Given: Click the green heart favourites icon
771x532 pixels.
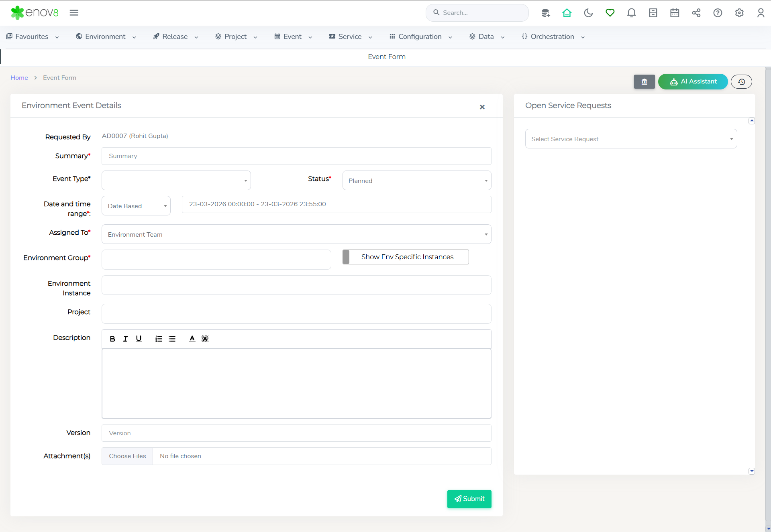Looking at the screenshot, I should pos(610,13).
